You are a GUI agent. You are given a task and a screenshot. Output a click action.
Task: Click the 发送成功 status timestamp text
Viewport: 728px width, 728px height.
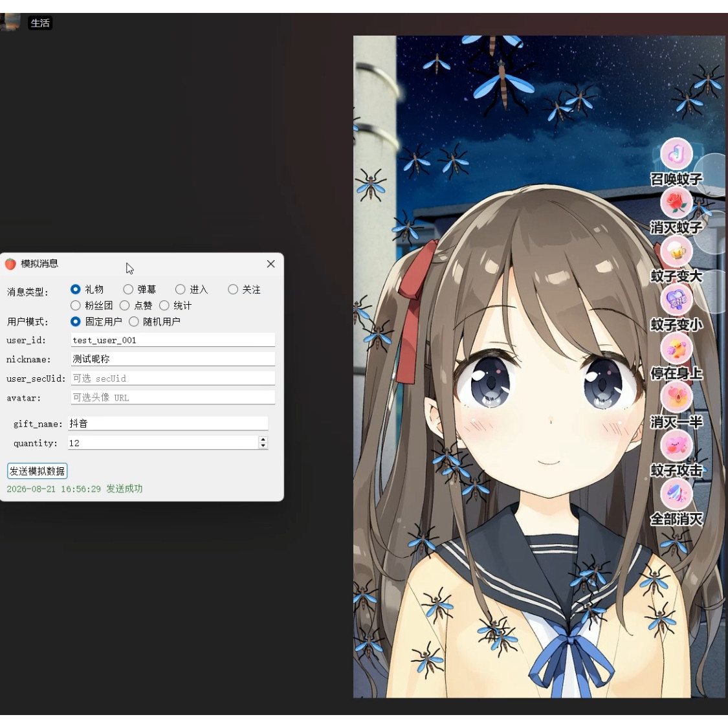[x=75, y=489]
